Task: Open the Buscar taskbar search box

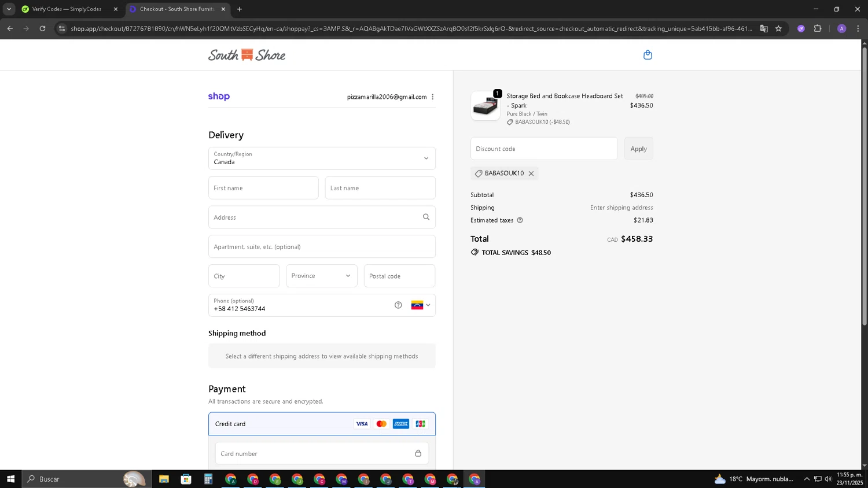Action: pyautogui.click(x=87, y=479)
